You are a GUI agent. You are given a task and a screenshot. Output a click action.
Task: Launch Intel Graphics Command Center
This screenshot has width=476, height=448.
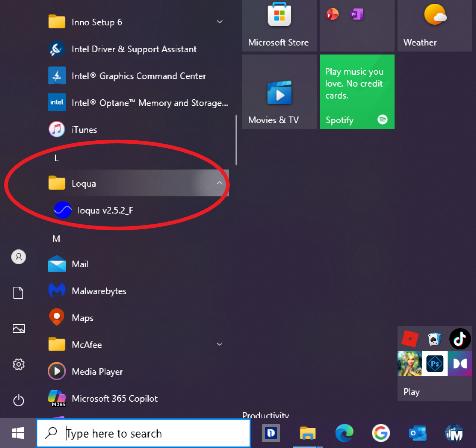coord(137,76)
